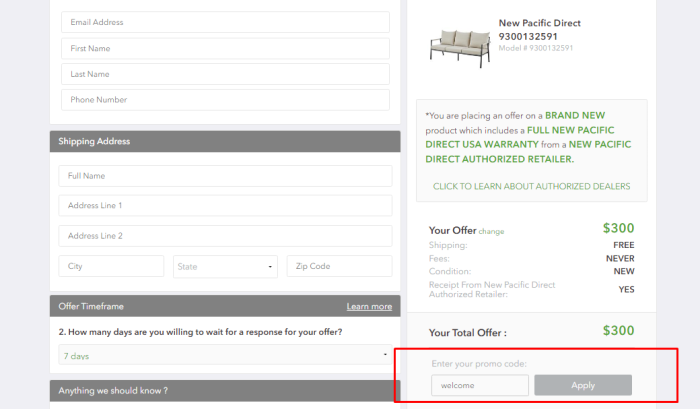This screenshot has height=409, width=700.
Task: Click the NEVER fees value
Action: 620,259
